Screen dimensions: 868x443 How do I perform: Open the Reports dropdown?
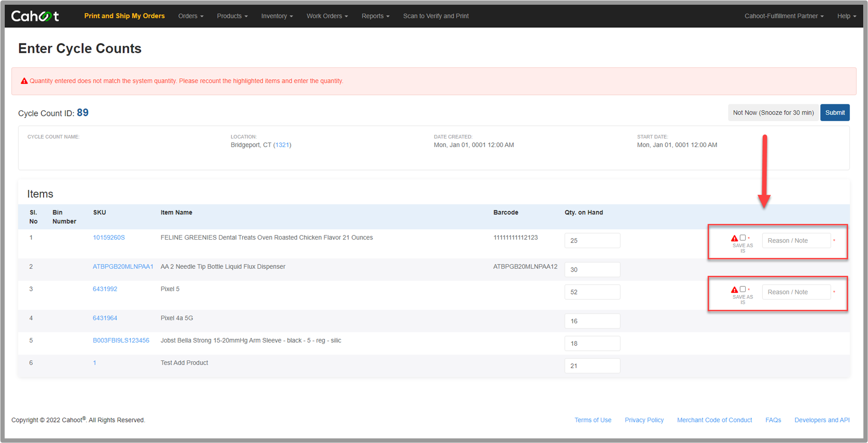[x=376, y=16]
